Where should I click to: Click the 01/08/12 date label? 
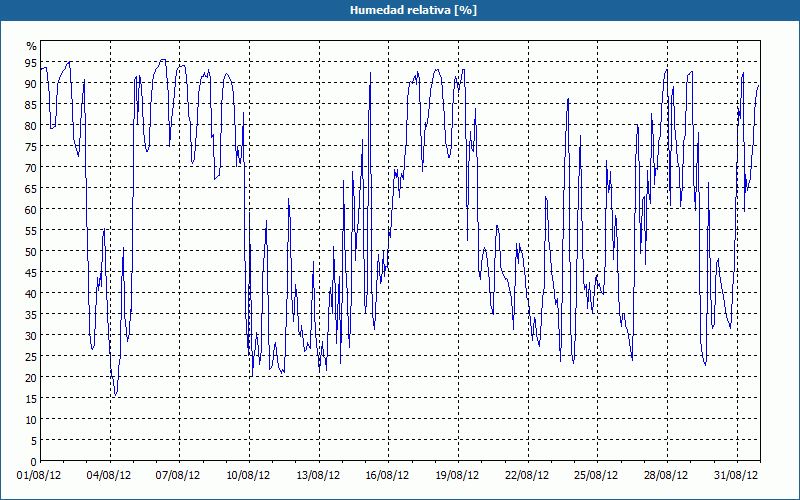click(39, 475)
